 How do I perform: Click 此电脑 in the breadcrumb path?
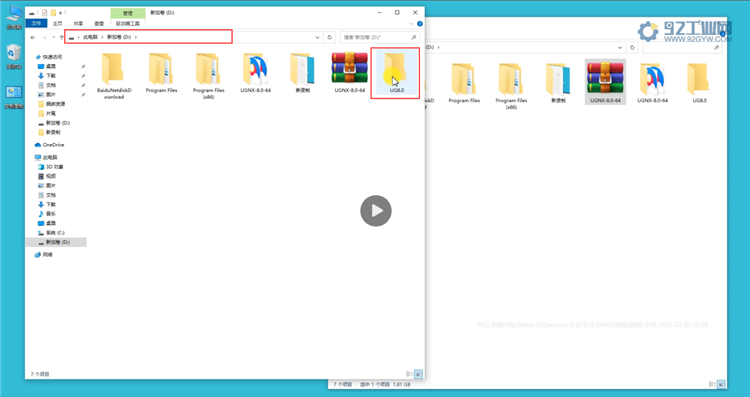(90, 37)
